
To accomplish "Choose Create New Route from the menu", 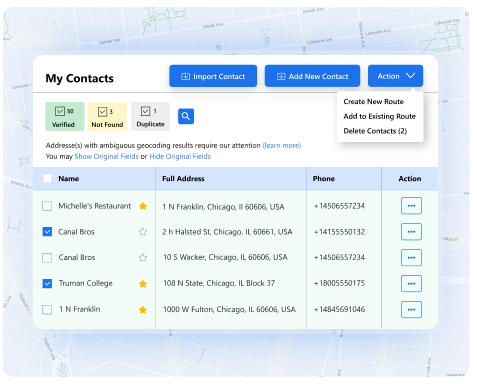I will tap(373, 101).
